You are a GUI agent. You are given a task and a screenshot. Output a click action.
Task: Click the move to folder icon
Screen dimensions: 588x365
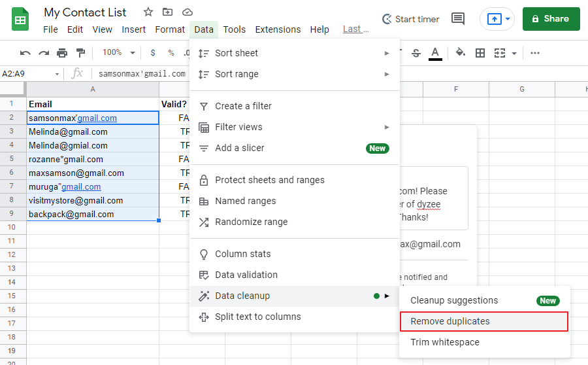[x=167, y=12]
